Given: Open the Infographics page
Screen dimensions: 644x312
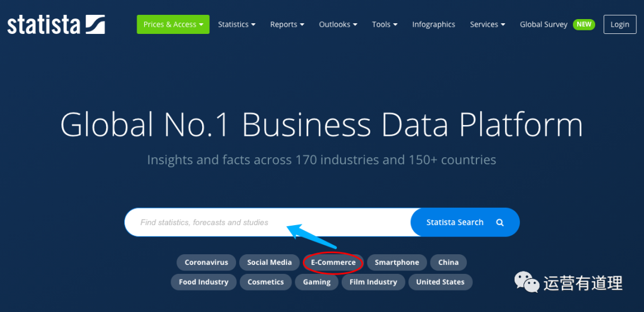Looking at the screenshot, I should click(434, 24).
